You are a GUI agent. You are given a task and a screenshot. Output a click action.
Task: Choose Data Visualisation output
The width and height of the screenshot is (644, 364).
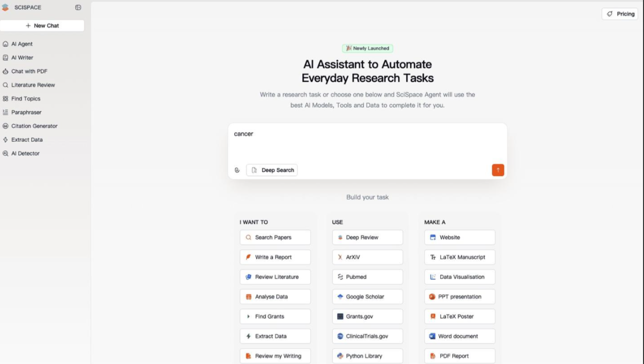pyautogui.click(x=460, y=277)
